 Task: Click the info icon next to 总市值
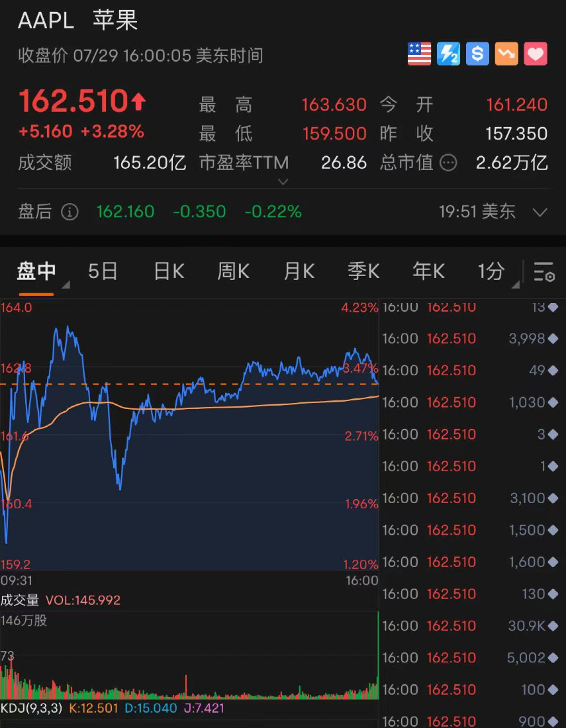click(x=448, y=163)
